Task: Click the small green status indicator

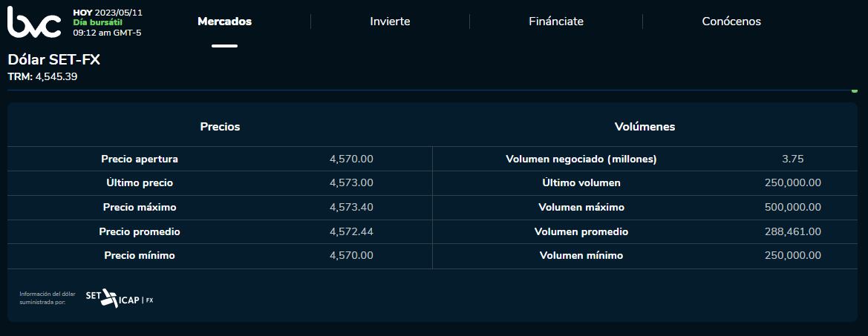Action: pyautogui.click(x=855, y=90)
